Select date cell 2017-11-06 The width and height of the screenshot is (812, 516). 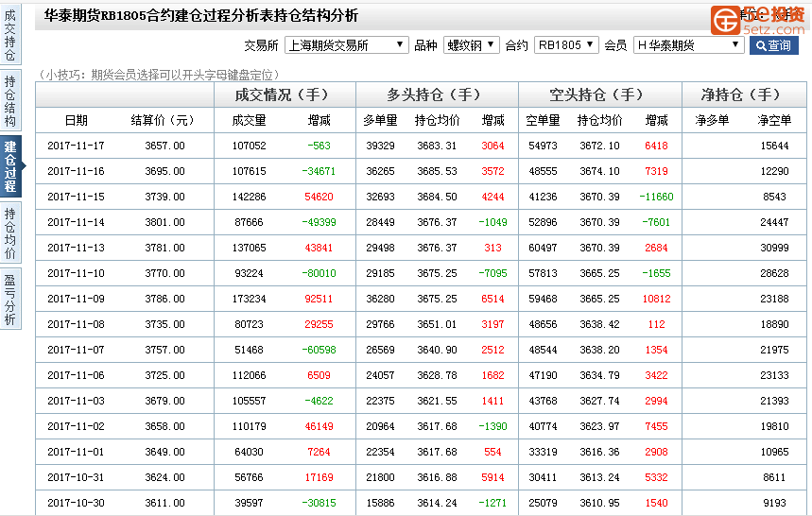pos(77,375)
